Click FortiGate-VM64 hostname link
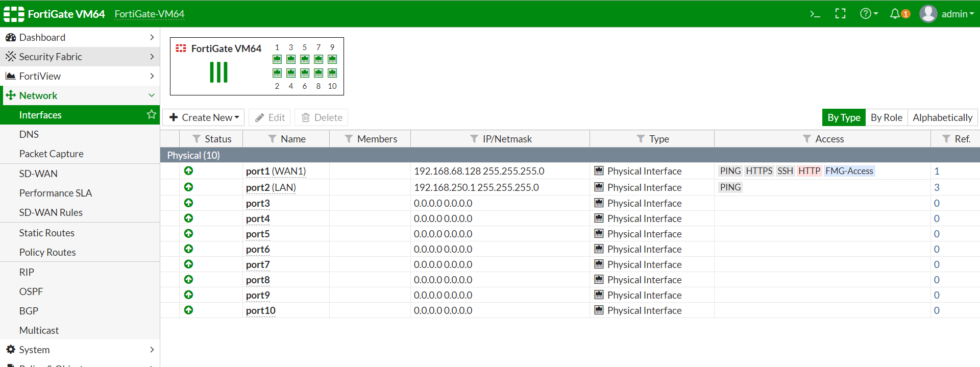980x367 pixels. click(x=150, y=14)
